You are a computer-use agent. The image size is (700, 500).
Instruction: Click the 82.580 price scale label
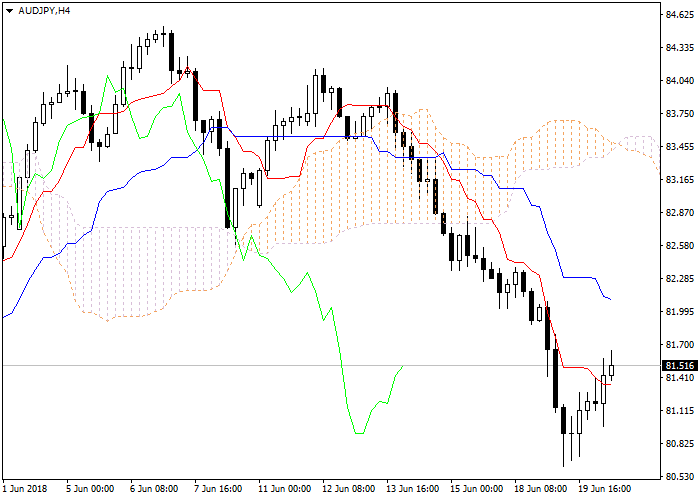(680, 246)
